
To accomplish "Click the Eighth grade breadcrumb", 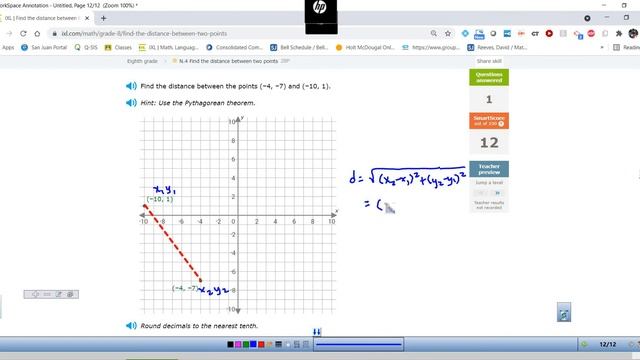I will tap(142, 61).
